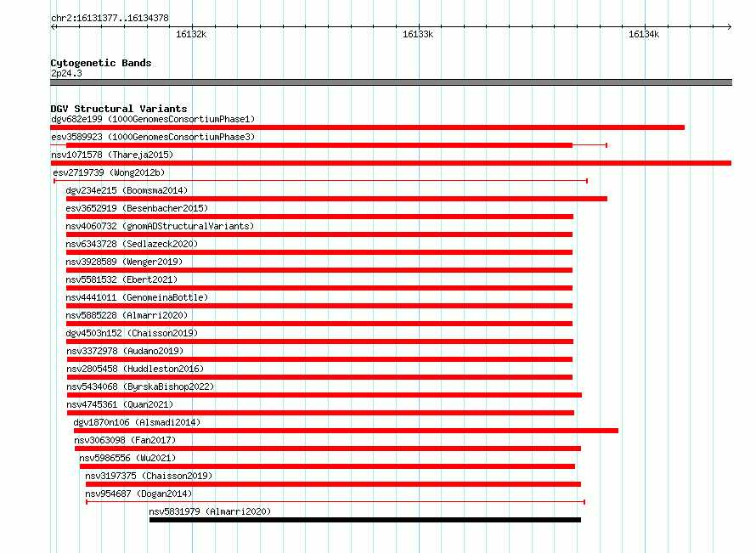Click the nsv4060732 red bar

point(319,234)
